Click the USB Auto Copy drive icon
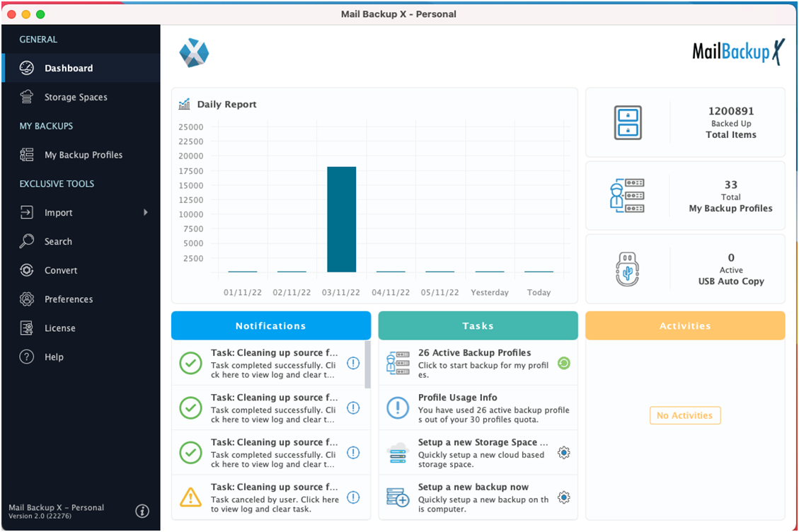The height and width of the screenshot is (532, 799). [x=628, y=269]
